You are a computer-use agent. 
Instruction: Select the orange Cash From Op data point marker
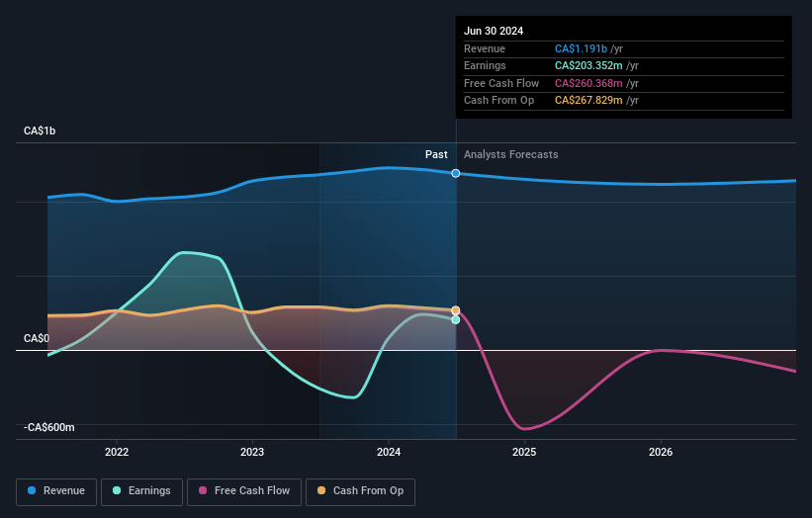pyautogui.click(x=456, y=310)
